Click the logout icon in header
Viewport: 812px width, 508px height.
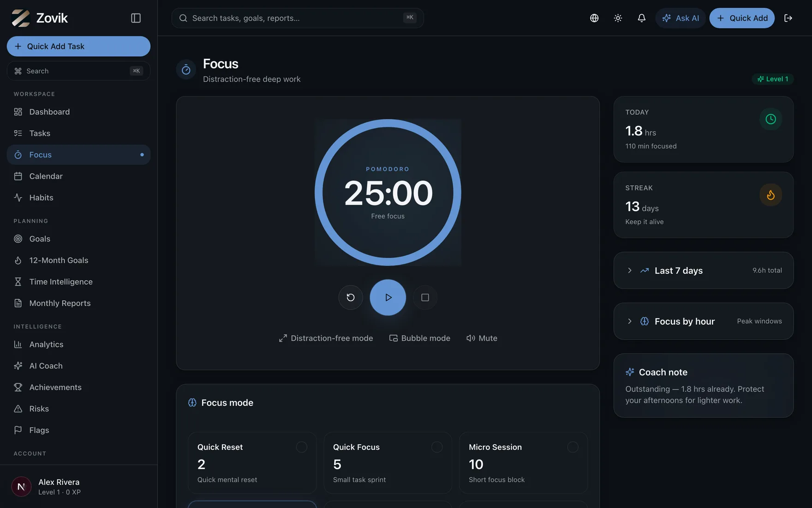point(788,18)
